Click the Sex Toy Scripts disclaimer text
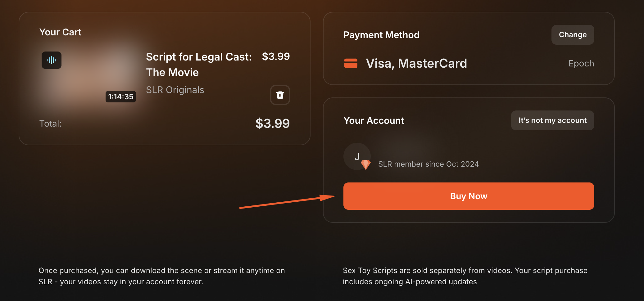Screen dimensions: 644x301 coord(465,276)
